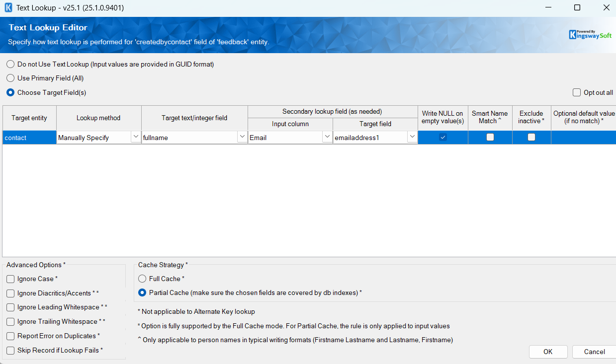Screen dimensions: 616x364
Task: Click the Cancel button
Action: (594, 352)
